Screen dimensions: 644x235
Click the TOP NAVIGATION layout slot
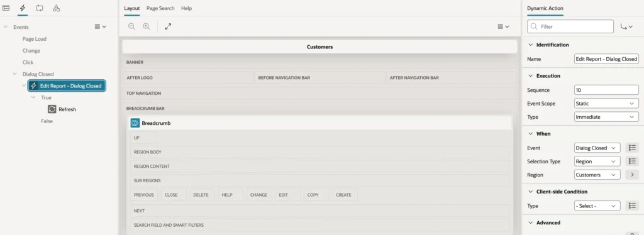click(x=319, y=93)
